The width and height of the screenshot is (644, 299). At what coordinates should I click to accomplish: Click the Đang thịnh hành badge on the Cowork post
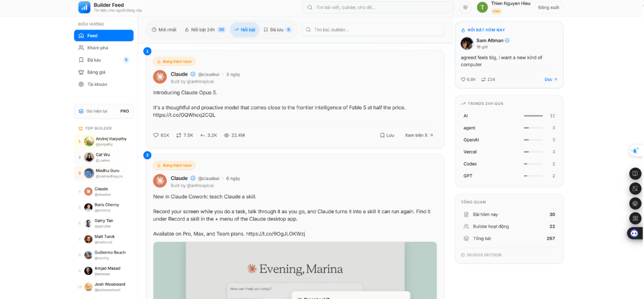(x=174, y=166)
